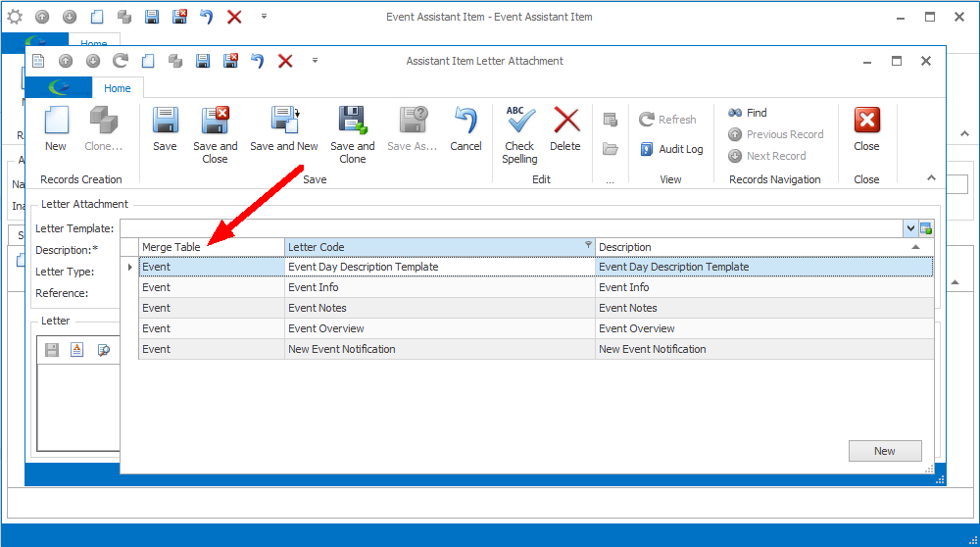This screenshot has width=980, height=547.
Task: Sort by Merge Table column header
Action: (212, 247)
